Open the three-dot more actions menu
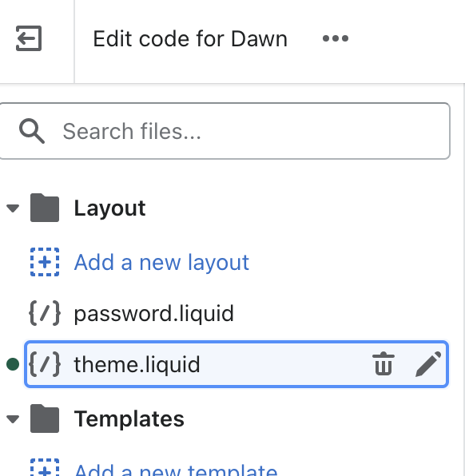 pyautogui.click(x=336, y=38)
